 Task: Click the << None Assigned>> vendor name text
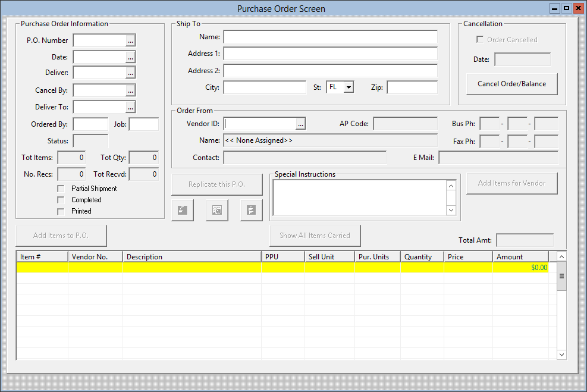coord(259,140)
